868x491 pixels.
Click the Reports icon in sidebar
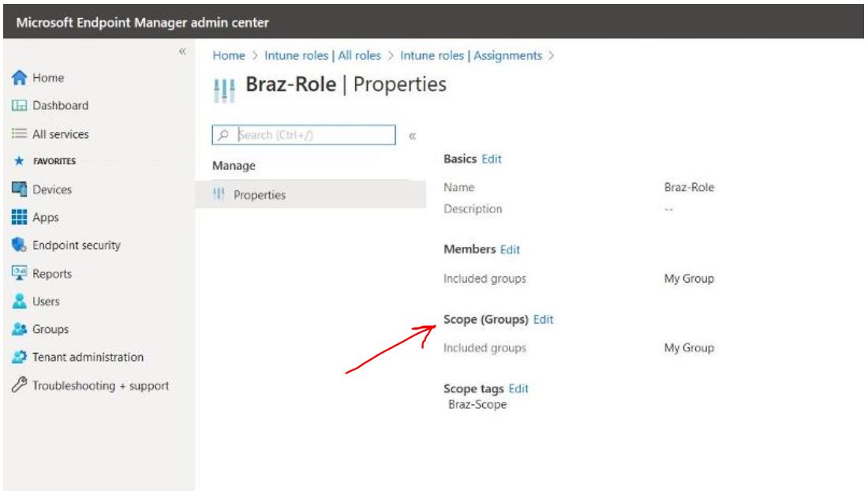20,274
